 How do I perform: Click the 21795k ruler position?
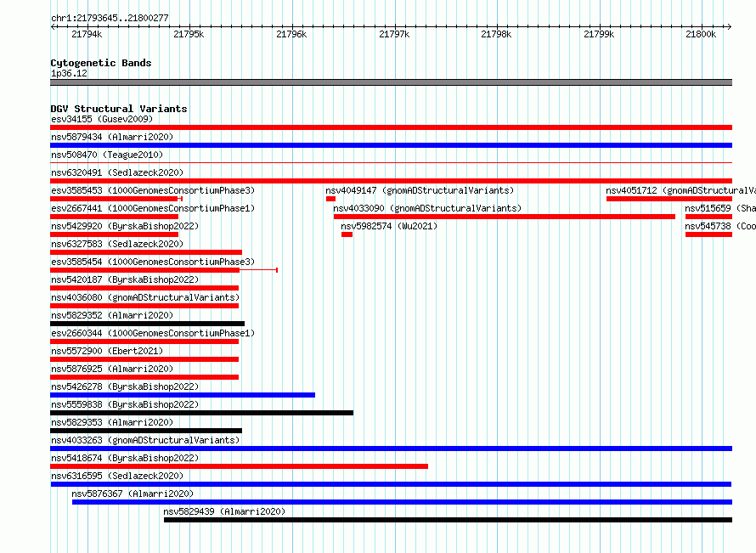[x=189, y=34]
